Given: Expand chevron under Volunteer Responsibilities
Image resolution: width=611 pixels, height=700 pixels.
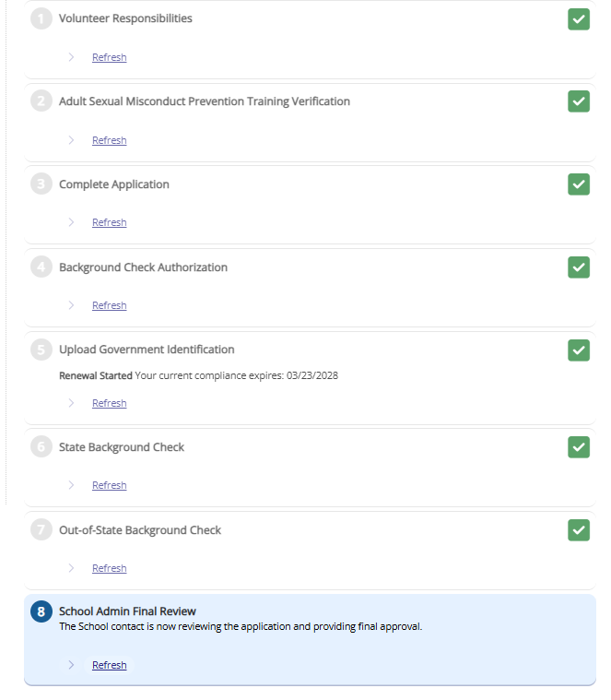Looking at the screenshot, I should (72, 57).
